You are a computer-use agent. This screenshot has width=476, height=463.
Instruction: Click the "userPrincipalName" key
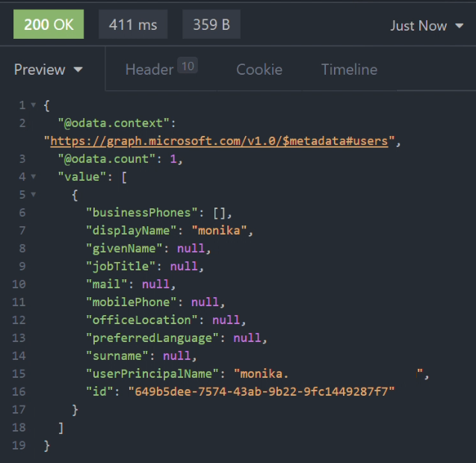pos(152,374)
